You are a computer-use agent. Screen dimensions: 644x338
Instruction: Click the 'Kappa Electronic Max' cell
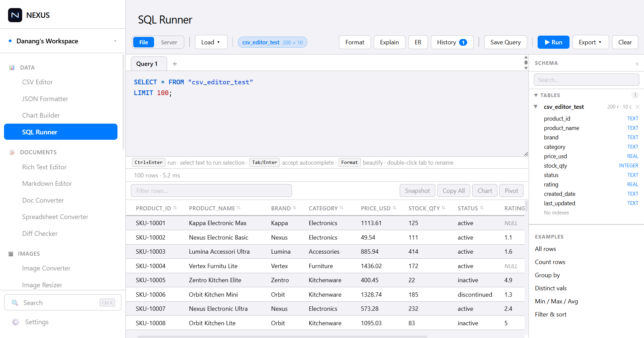[x=217, y=223]
